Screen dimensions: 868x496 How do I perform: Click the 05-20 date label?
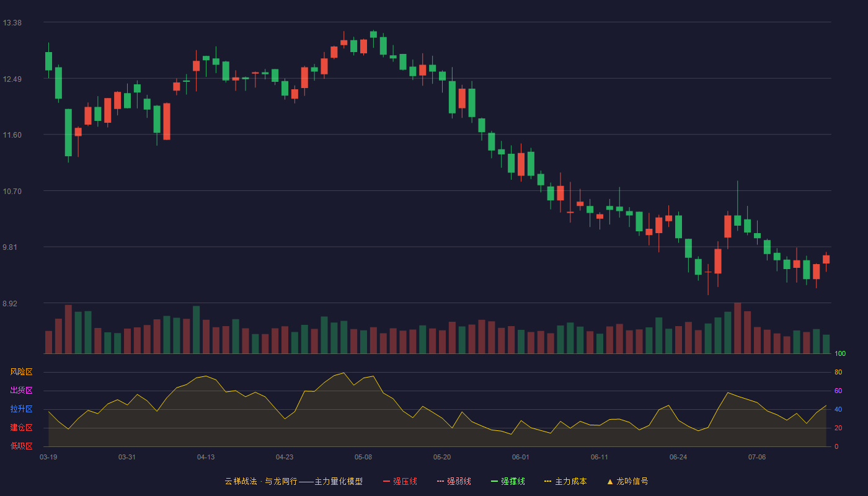tap(442, 457)
